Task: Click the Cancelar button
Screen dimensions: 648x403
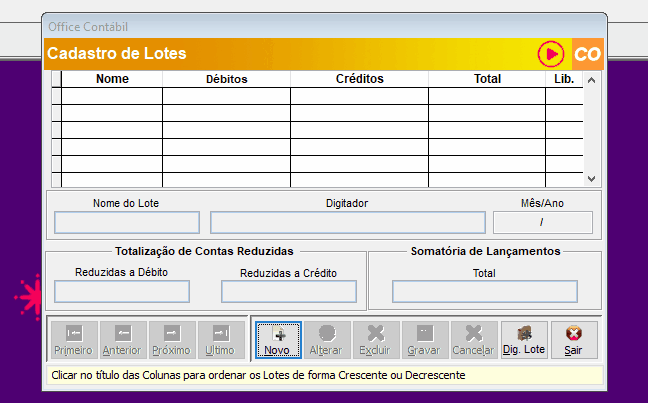Action: [x=474, y=340]
